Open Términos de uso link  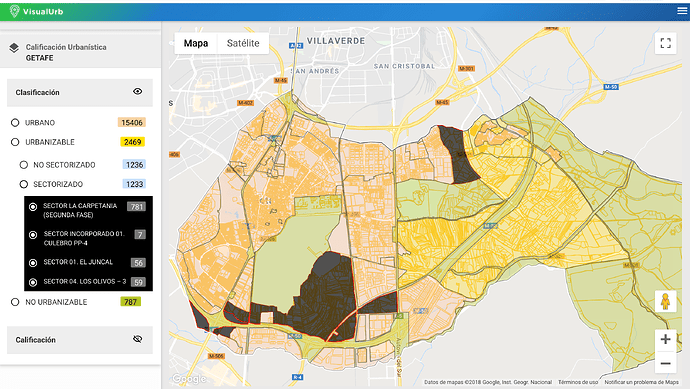pos(578,382)
